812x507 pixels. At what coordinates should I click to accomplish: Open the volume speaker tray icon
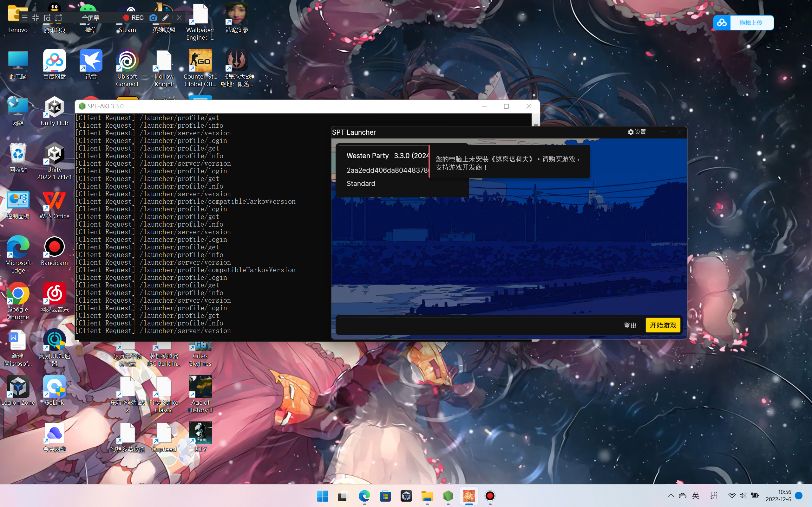[742, 496]
